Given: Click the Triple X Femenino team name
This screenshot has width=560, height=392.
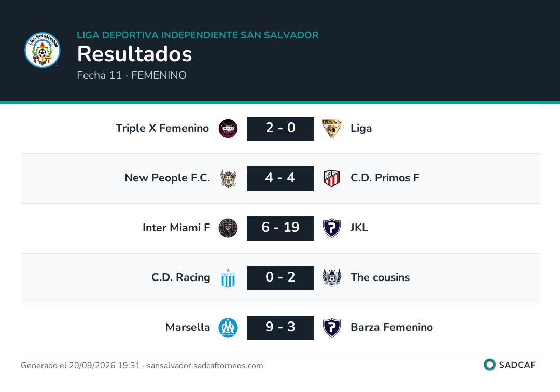Looking at the screenshot, I should (162, 128).
